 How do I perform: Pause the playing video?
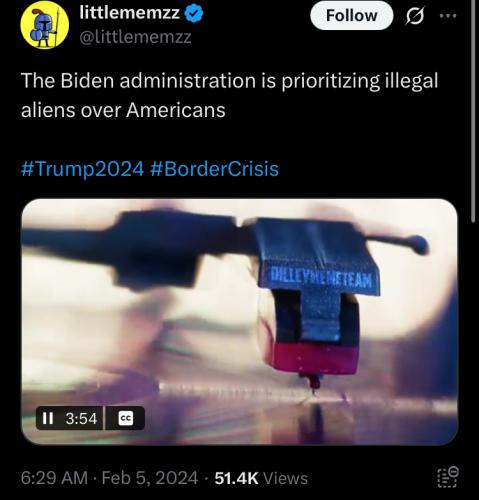pyautogui.click(x=48, y=418)
